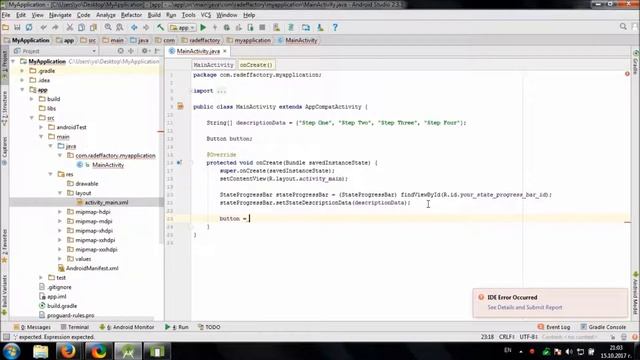Select MainActivity class in project tree
This screenshot has width=640, height=360.
(108, 165)
